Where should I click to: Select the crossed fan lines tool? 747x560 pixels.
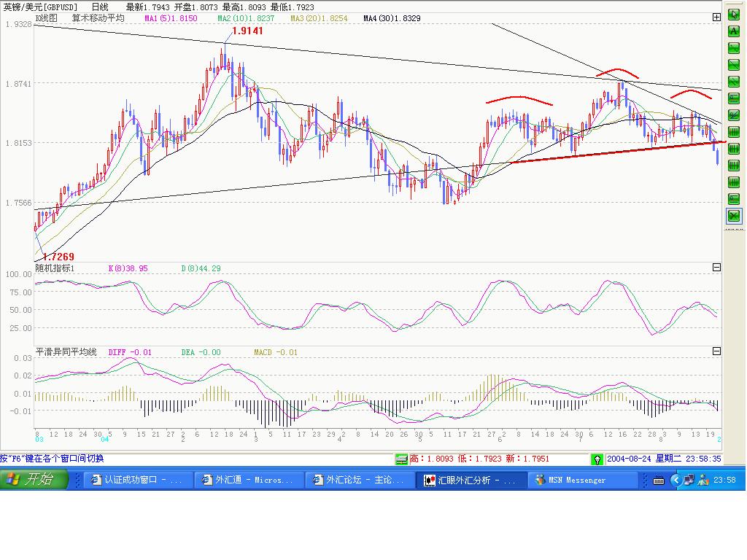[x=734, y=114]
